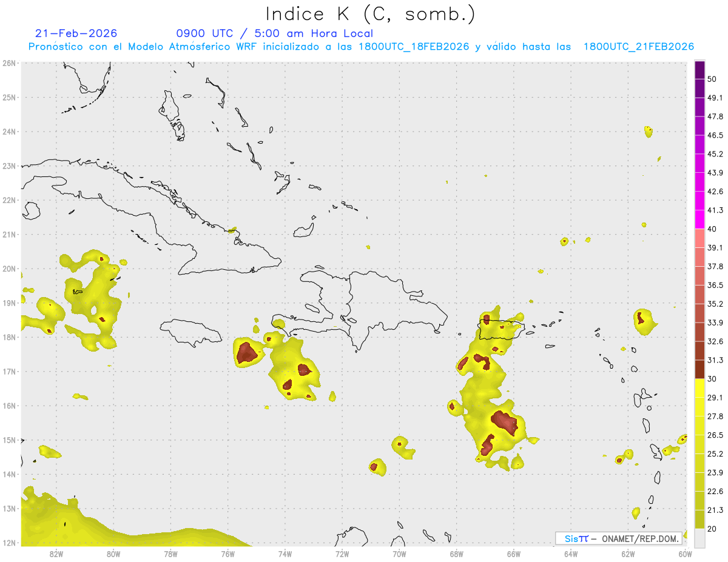Click the latitude label "18N"
Viewport: 728px width, 562px height.
point(8,337)
